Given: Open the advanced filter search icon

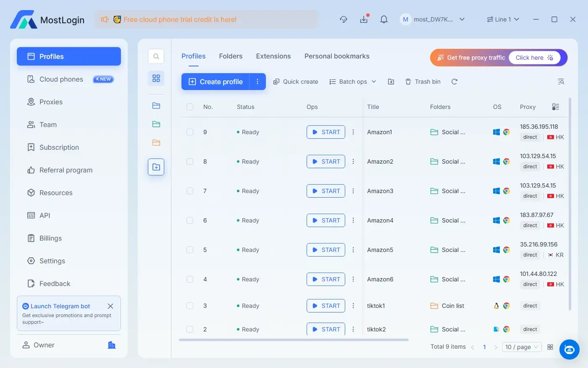Looking at the screenshot, I should coord(561,82).
